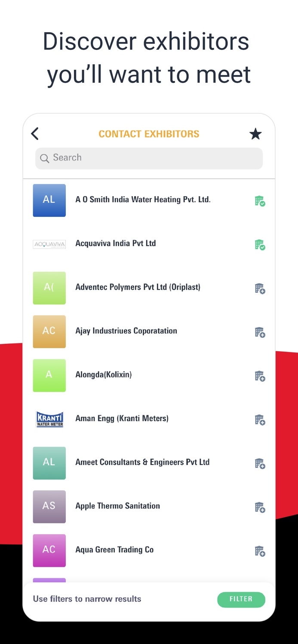Select the Kranti Water Meter logo
This screenshot has height=644, width=298.
(49, 419)
